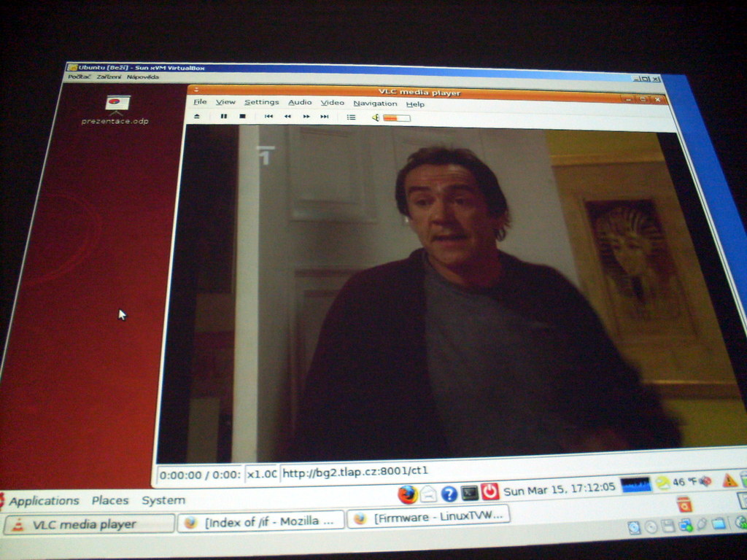The image size is (747, 560).
Task: Click the VirtualBox optical disc status icon
Action: pyautogui.click(x=651, y=526)
